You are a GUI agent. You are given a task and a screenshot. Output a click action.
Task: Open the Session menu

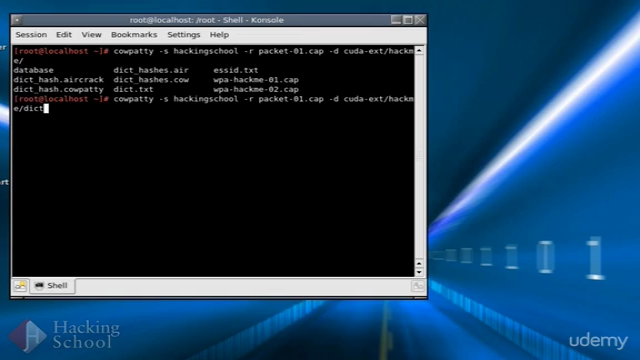[31, 35]
